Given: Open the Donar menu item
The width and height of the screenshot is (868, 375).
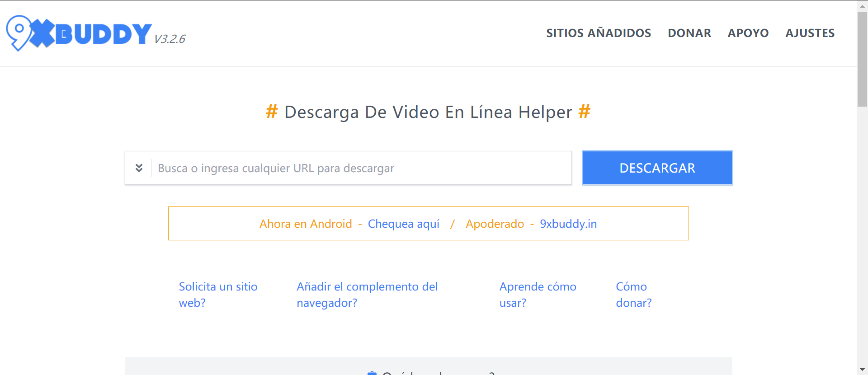Looking at the screenshot, I should tap(689, 33).
